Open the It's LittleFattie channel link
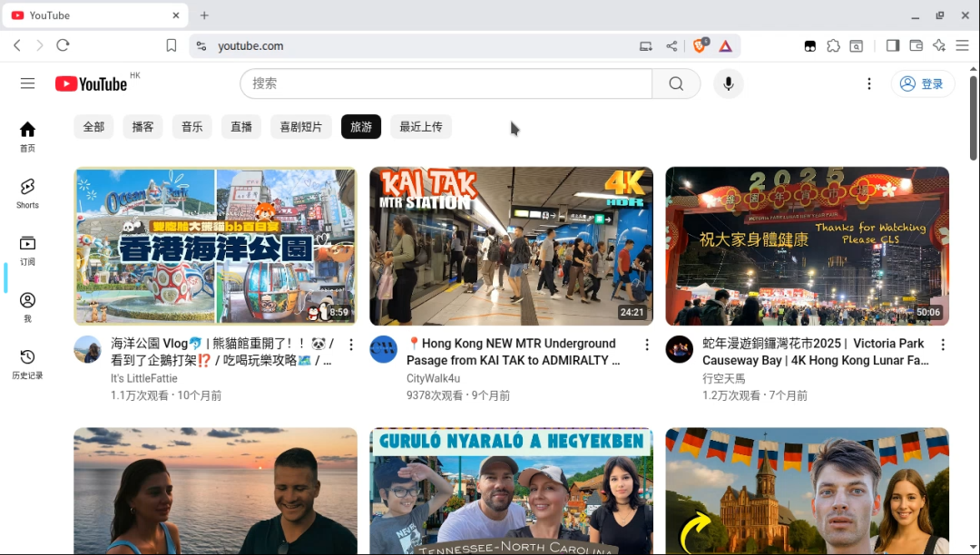Screen dimensions: 980x555 pyautogui.click(x=144, y=378)
